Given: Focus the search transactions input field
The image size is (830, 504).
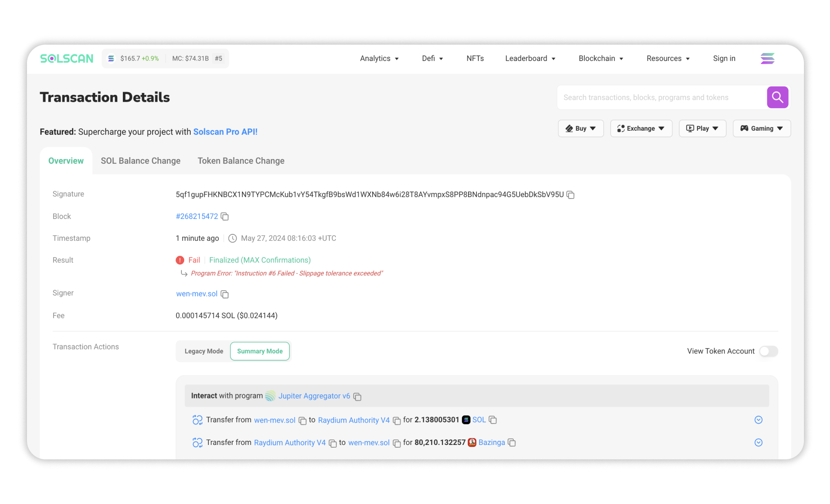Looking at the screenshot, I should [x=662, y=98].
